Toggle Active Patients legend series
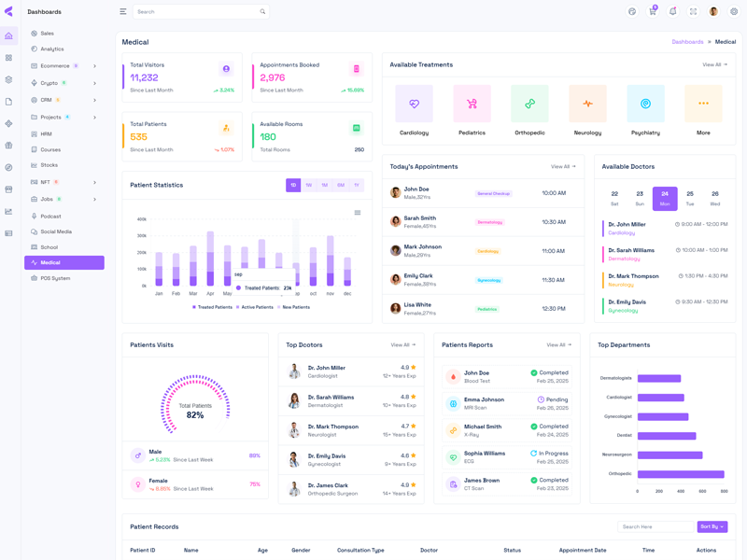The image size is (747, 560). click(256, 307)
